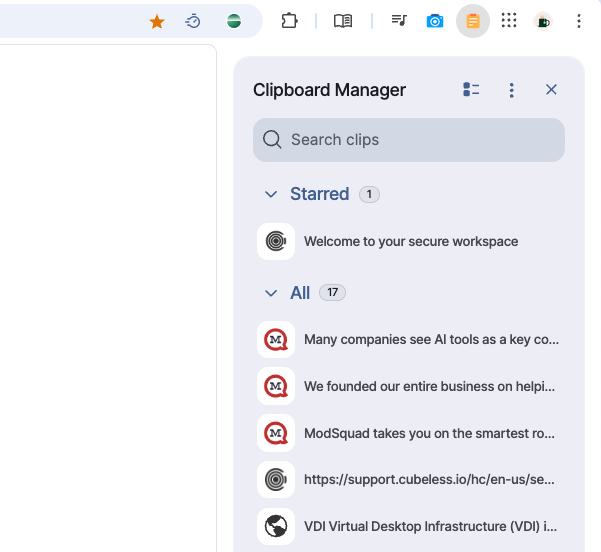Switch the clip list view layout icon
601x552 pixels.
point(471,90)
